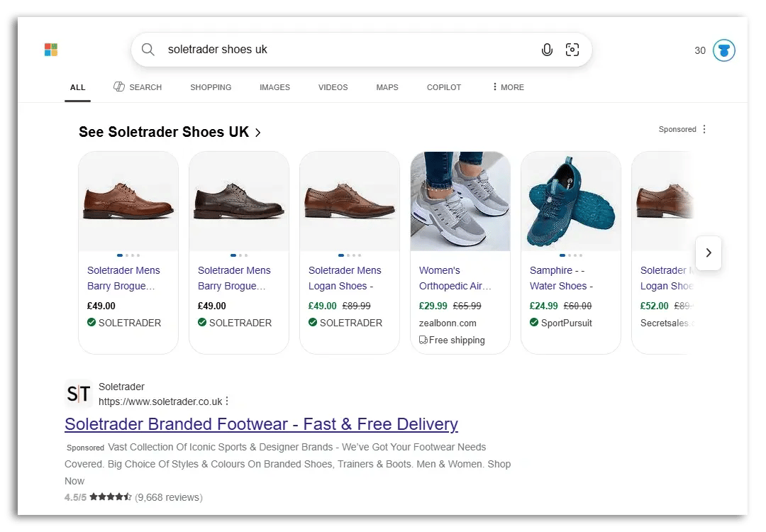Expand more options under the soletrader.co.uk URL
The image size is (766, 532).
[227, 401]
